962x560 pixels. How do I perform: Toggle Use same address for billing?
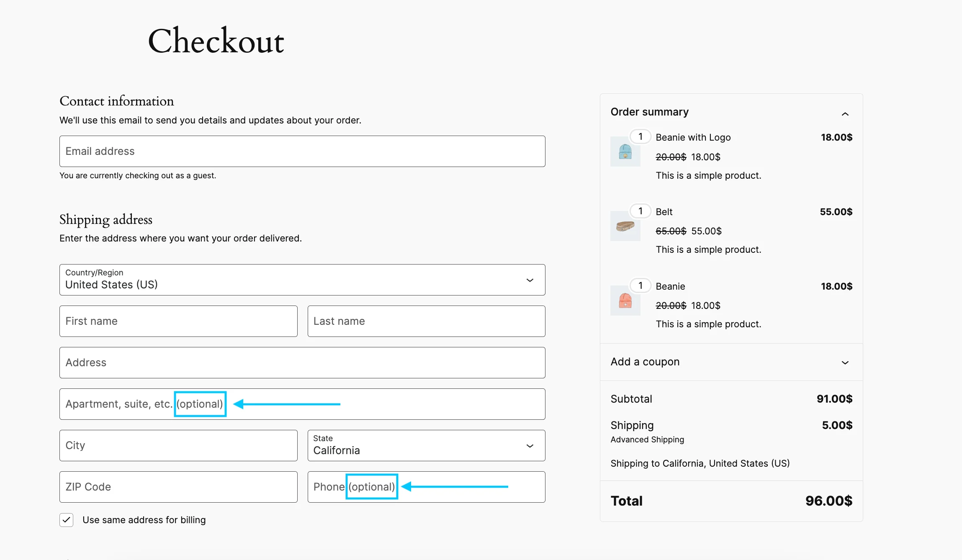66,519
